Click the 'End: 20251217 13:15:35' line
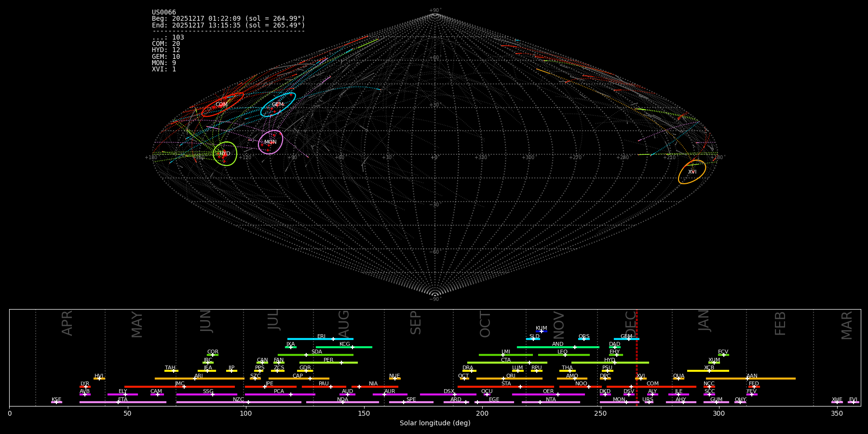This screenshot has height=434, width=868. [x=229, y=25]
